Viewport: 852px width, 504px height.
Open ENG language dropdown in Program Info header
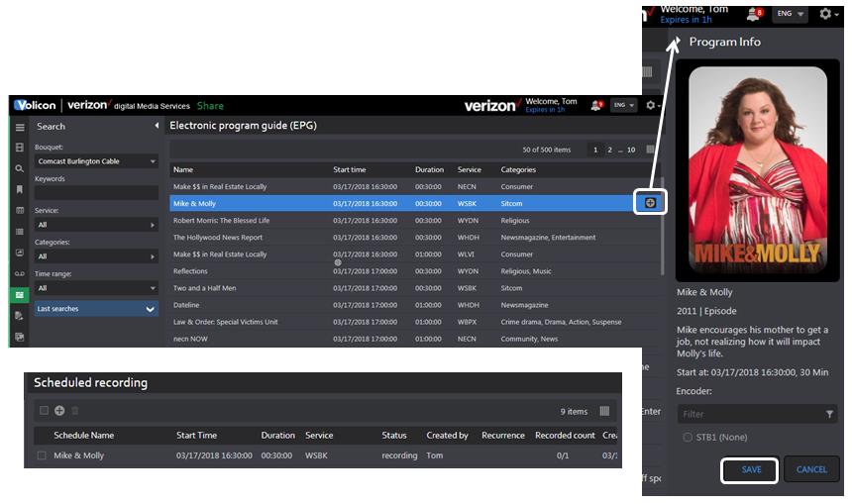click(x=790, y=14)
